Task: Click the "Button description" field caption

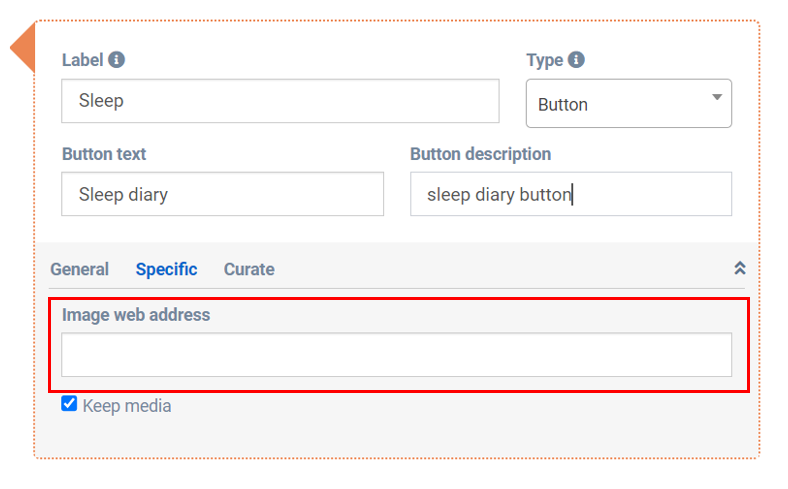Action: [x=480, y=154]
